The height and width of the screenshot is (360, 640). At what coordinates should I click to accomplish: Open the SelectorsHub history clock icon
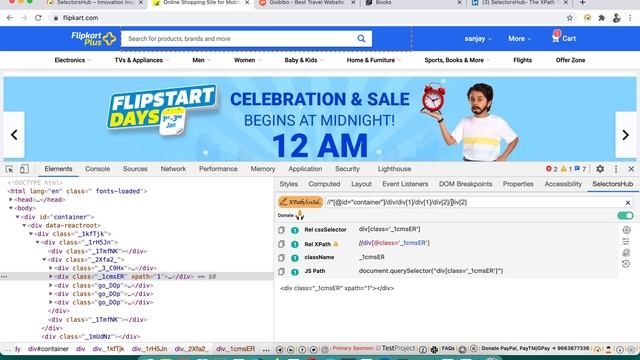(x=626, y=264)
